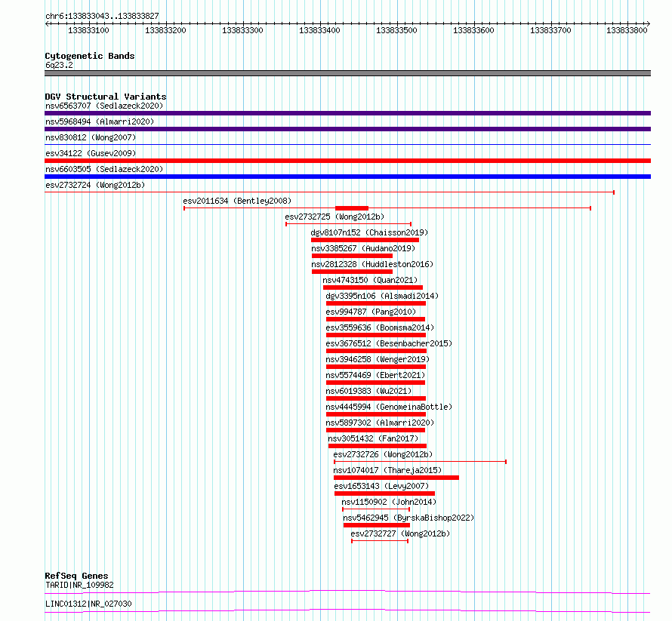Click the Cytogenetic Bands track heading
Screen dimensions: 672x621
(x=90, y=56)
